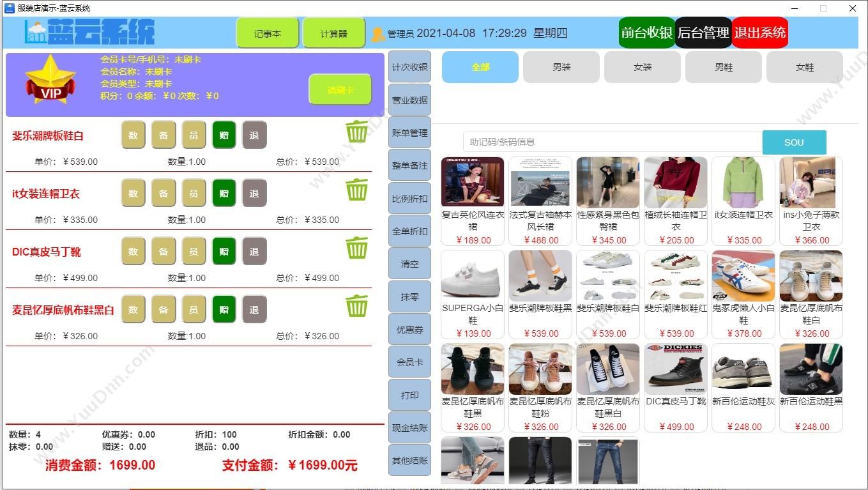The image size is (868, 490).
Task: Click 抹零 side button
Action: pyautogui.click(x=409, y=297)
